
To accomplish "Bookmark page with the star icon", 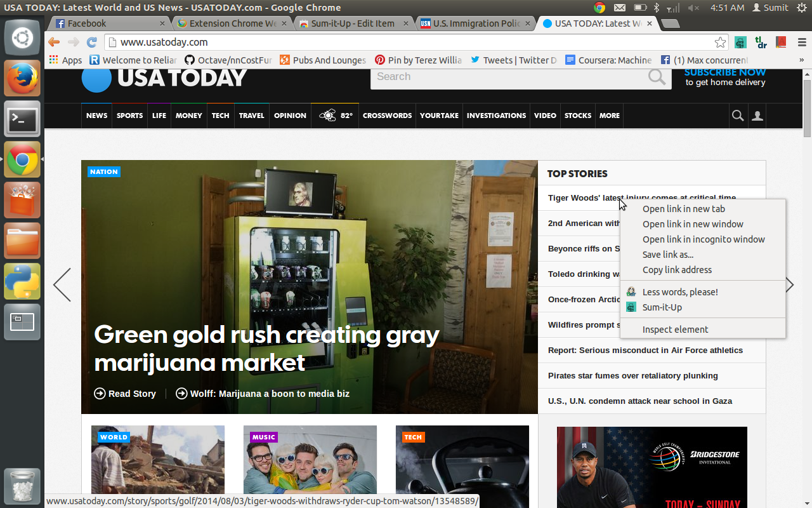I will [x=720, y=43].
